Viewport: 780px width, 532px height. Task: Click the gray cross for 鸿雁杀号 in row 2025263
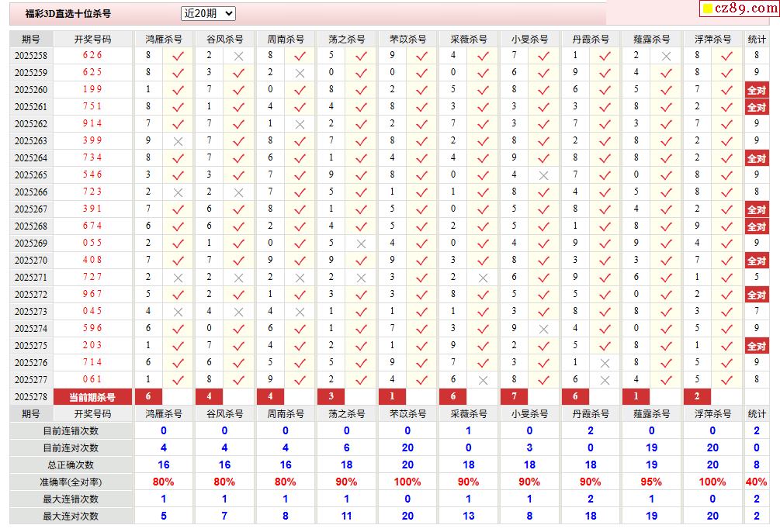click(x=178, y=142)
